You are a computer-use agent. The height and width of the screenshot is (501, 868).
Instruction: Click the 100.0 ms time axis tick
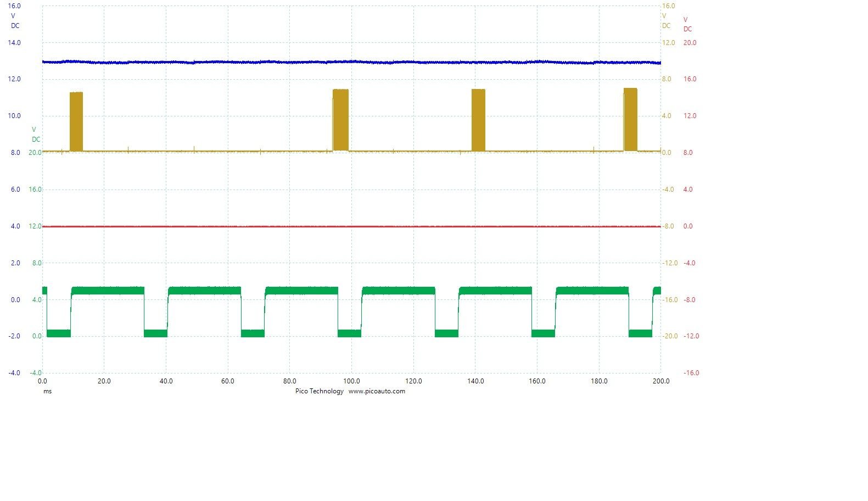click(351, 381)
